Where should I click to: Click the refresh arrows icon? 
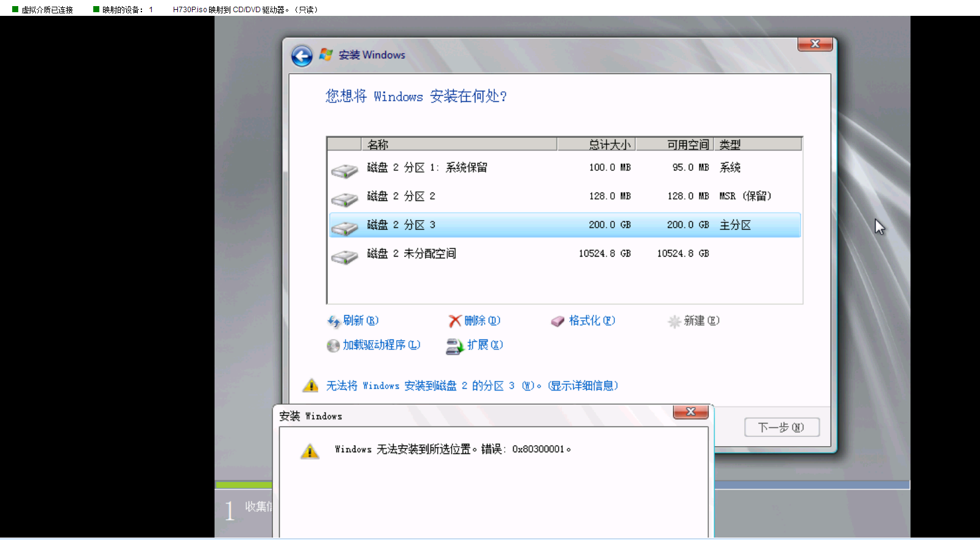tap(334, 321)
